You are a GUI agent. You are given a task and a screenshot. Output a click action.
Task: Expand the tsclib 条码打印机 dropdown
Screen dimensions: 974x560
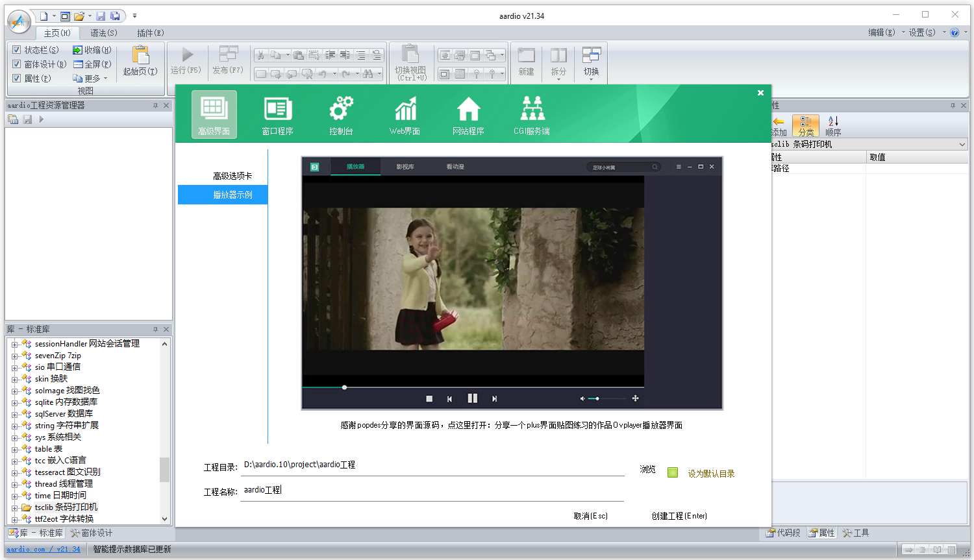[x=962, y=145]
